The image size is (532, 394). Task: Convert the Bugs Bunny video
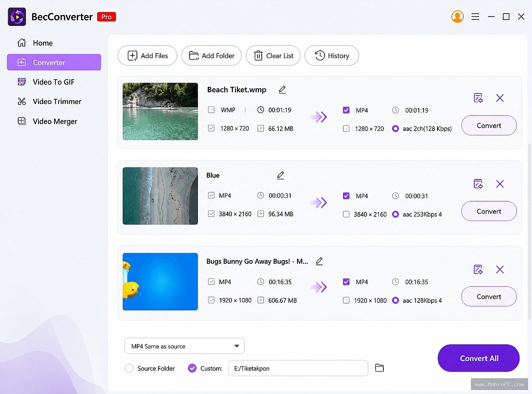pos(489,297)
